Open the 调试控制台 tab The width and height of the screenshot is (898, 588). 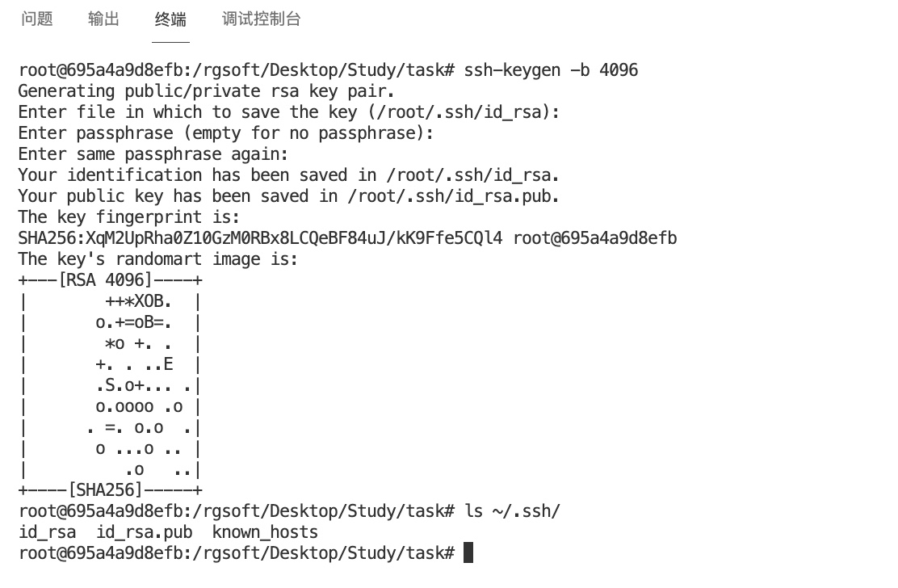click(x=261, y=19)
